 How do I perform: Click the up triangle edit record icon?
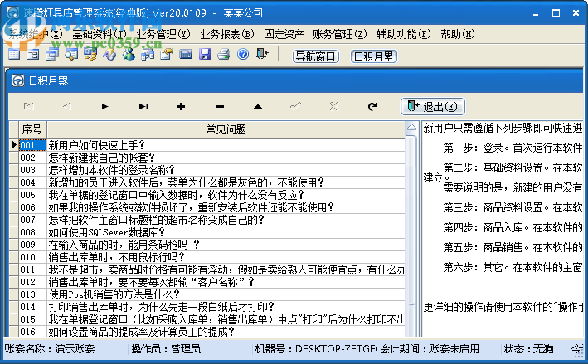[258, 107]
